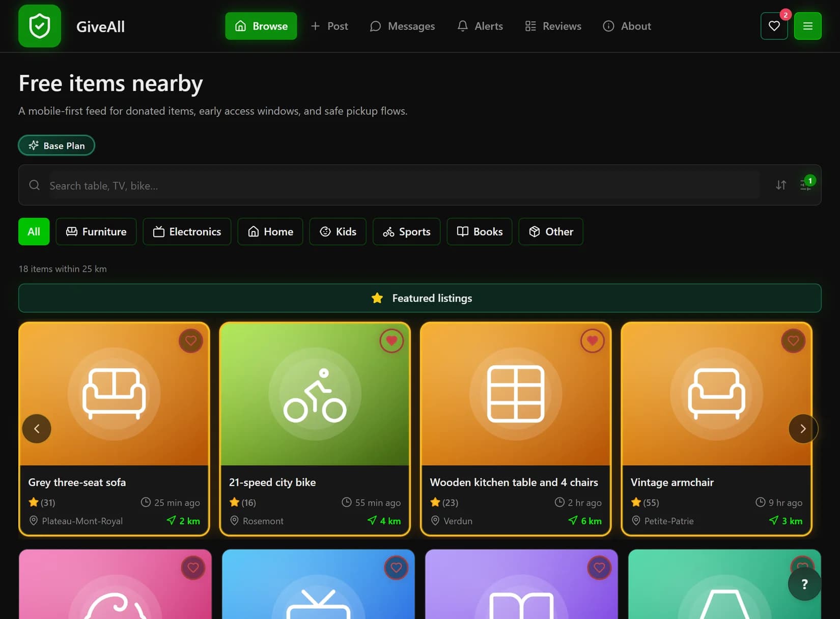
Task: Unfavorite the 21-speed city bike
Action: tap(391, 341)
